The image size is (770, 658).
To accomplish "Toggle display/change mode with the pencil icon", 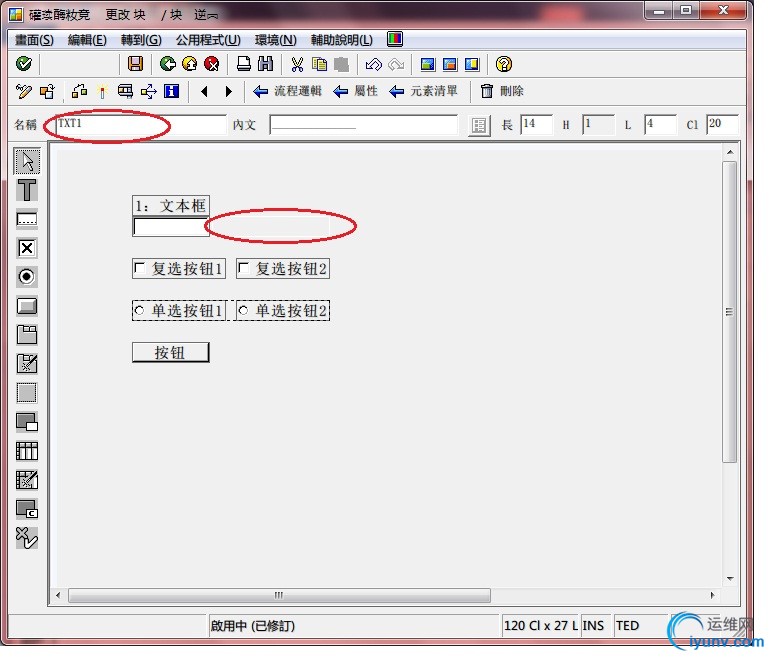I will (x=24, y=91).
